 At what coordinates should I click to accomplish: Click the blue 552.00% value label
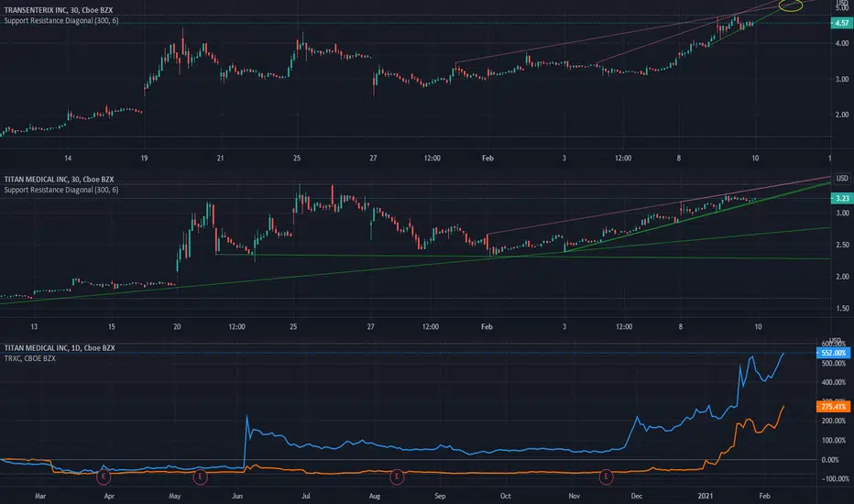click(x=833, y=353)
